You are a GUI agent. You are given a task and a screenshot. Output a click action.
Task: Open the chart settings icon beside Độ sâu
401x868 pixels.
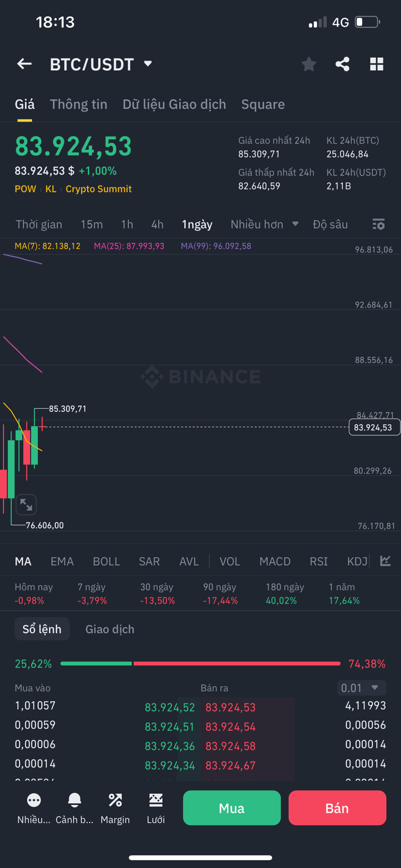tap(378, 224)
